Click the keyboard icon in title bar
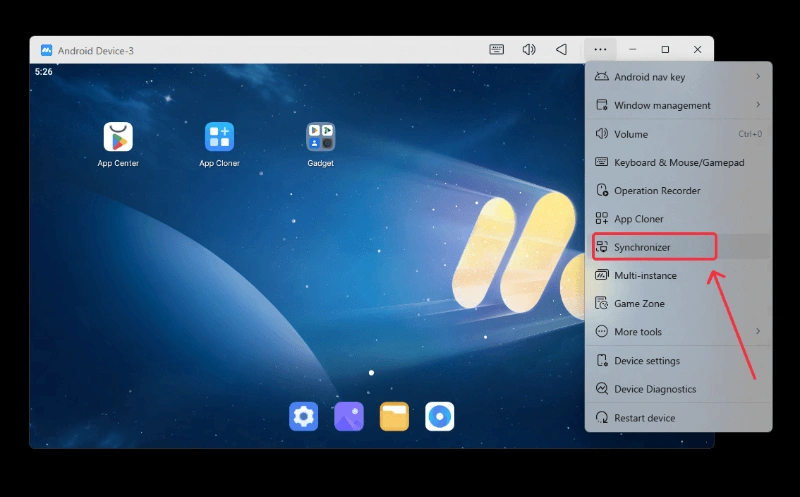 pyautogui.click(x=496, y=49)
